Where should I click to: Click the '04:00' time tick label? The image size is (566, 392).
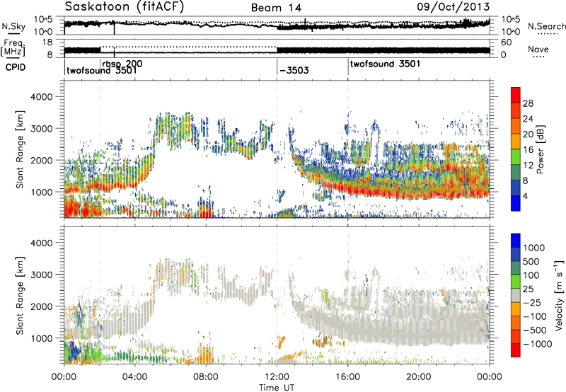pyautogui.click(x=135, y=377)
